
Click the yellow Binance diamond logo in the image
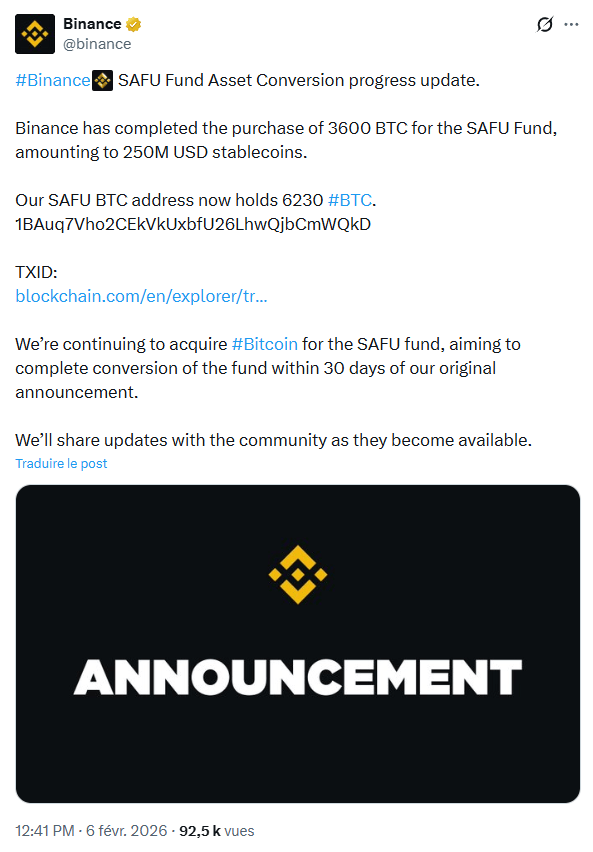(295, 573)
